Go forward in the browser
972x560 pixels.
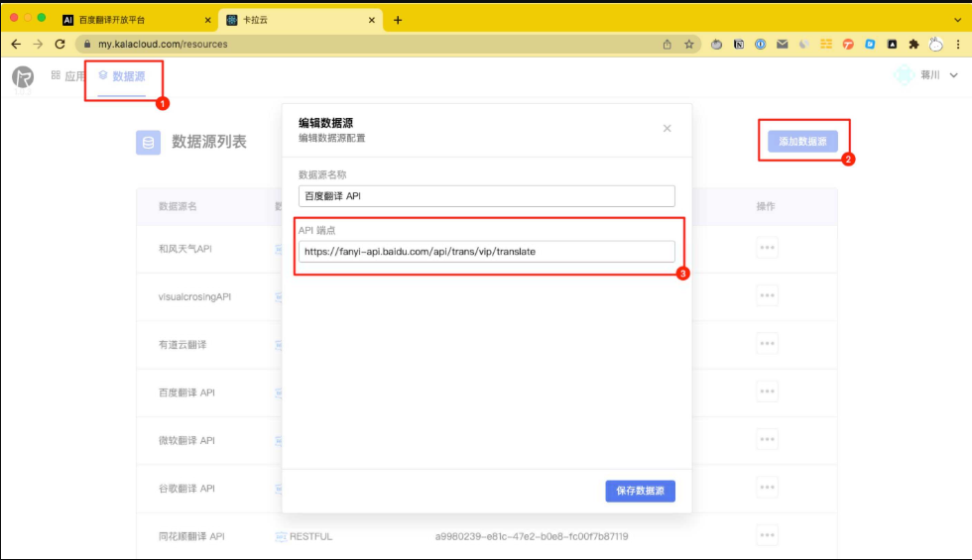38,44
